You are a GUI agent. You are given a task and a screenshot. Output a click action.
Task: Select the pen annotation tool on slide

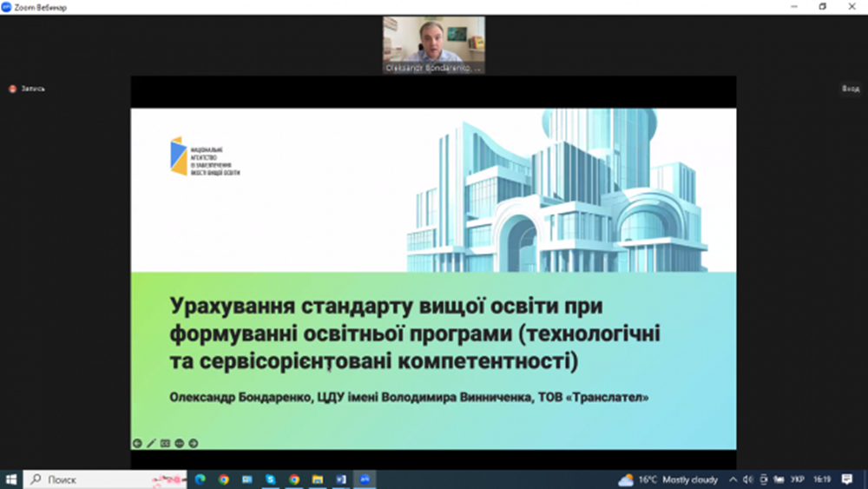151,443
